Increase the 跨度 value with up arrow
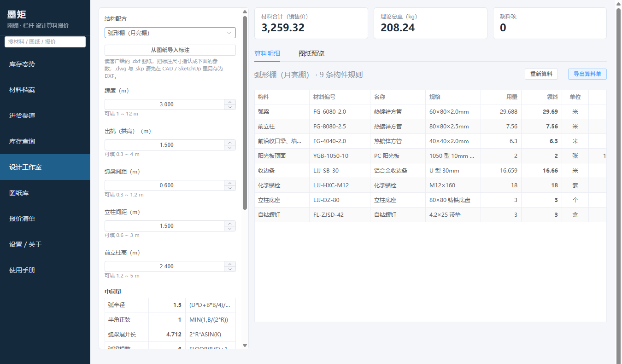This screenshot has height=364, width=622. point(230,102)
